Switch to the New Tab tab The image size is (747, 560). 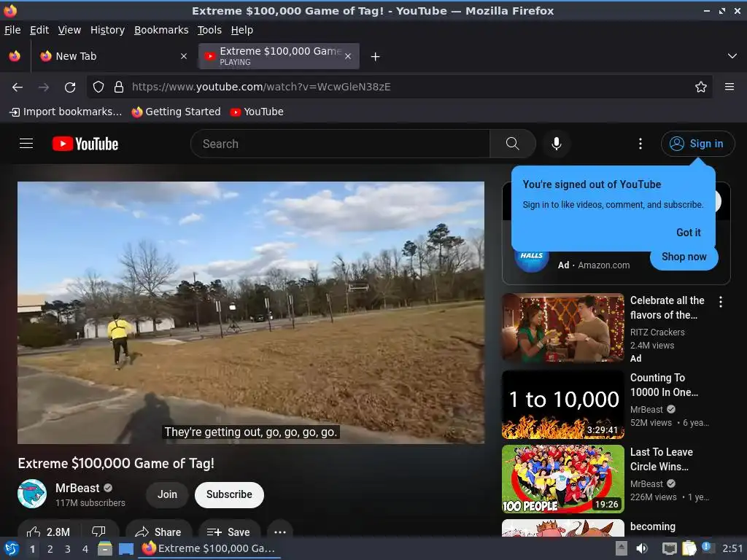(x=113, y=56)
